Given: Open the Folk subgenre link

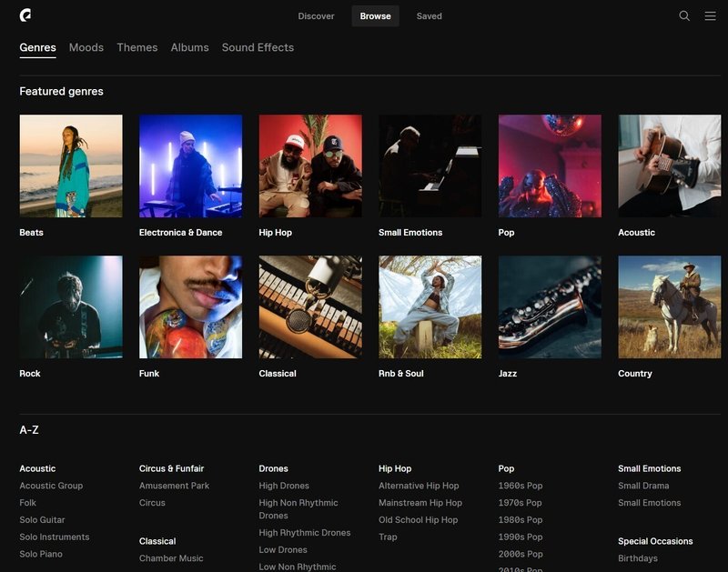Looking at the screenshot, I should [x=28, y=503].
